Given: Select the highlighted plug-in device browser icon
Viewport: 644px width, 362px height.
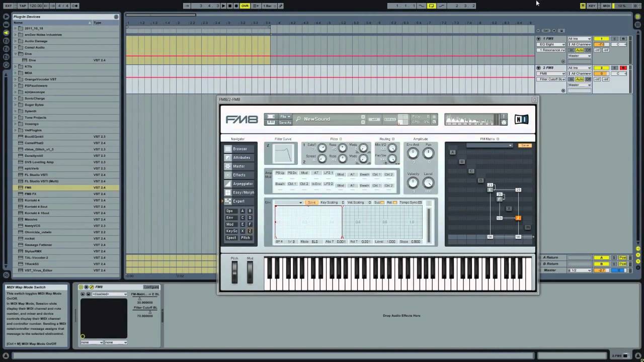Looking at the screenshot, I should point(6,33).
